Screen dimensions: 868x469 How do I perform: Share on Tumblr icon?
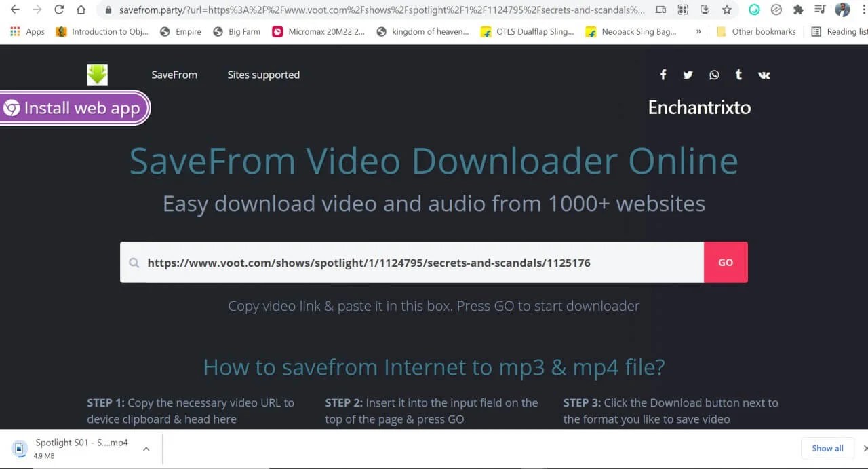click(x=738, y=75)
